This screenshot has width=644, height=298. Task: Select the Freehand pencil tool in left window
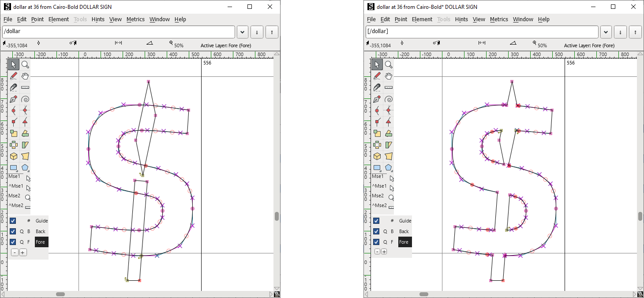coord(14,76)
